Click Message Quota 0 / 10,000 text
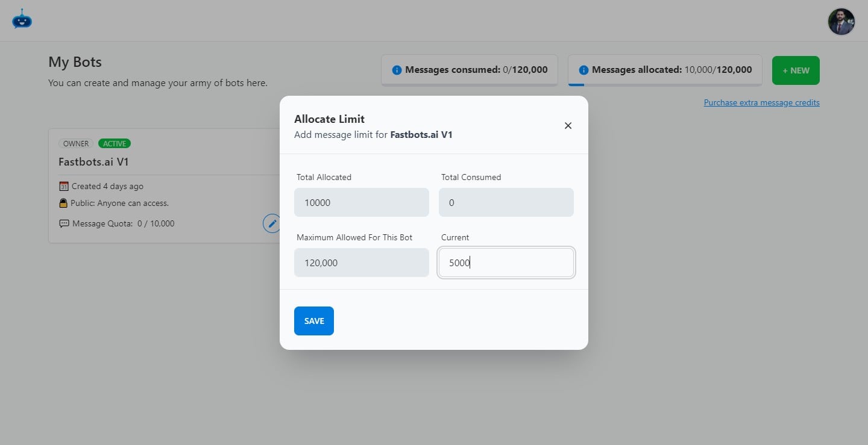This screenshot has width=868, height=445. click(124, 223)
